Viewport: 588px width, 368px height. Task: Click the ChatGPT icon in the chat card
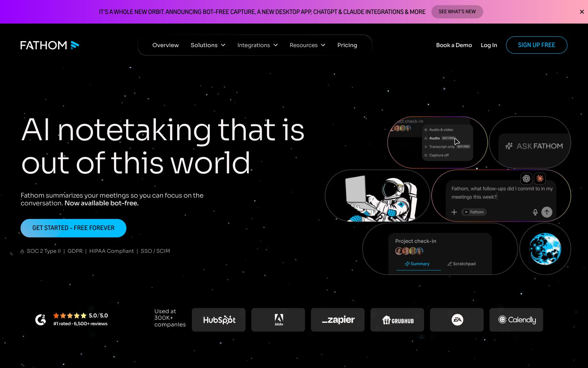coord(527,178)
